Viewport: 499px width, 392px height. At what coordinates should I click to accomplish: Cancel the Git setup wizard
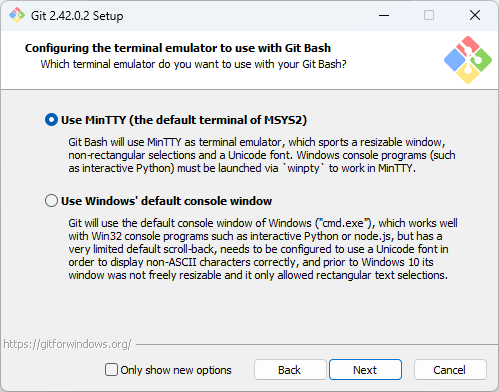pyautogui.click(x=450, y=370)
